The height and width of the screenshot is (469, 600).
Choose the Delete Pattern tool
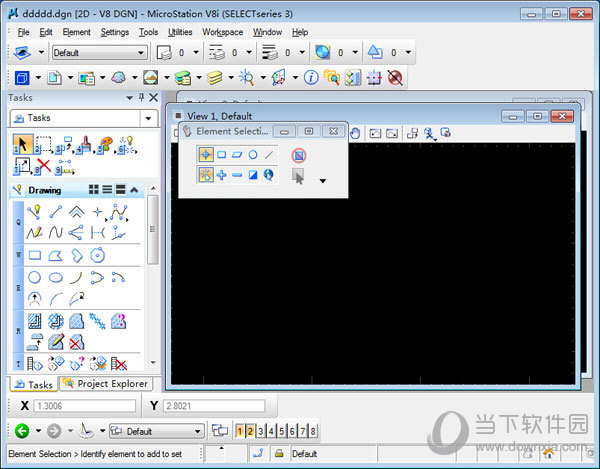click(x=77, y=342)
